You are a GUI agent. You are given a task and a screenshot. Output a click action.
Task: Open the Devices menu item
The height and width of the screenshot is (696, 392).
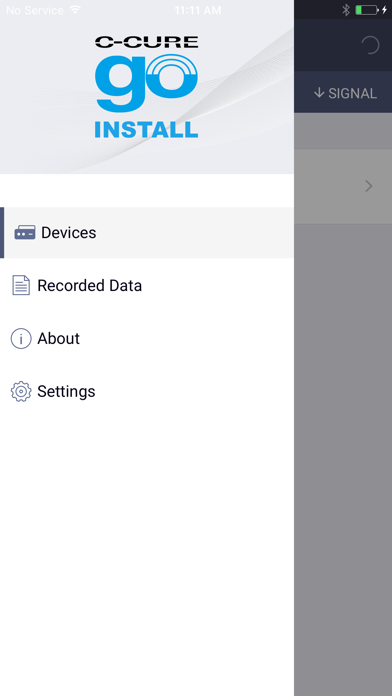(147, 233)
